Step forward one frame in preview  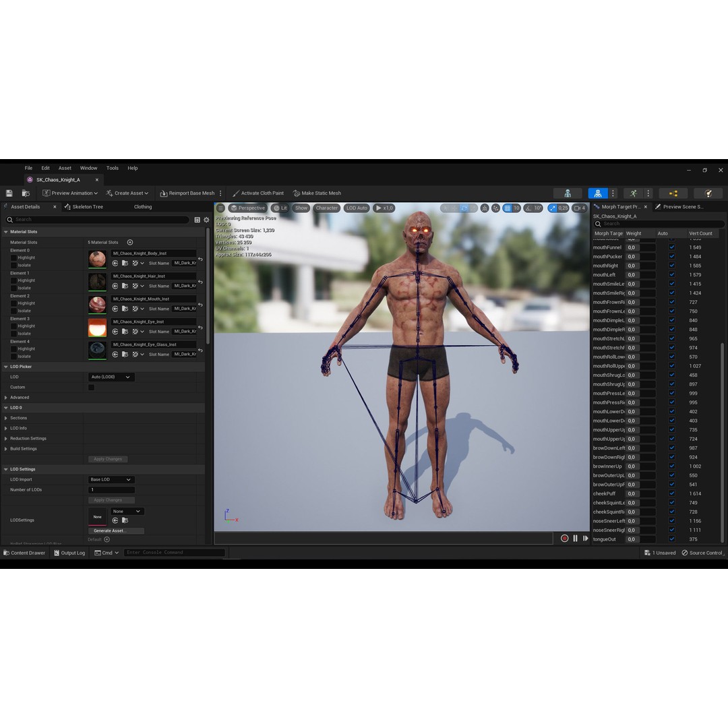(x=586, y=539)
